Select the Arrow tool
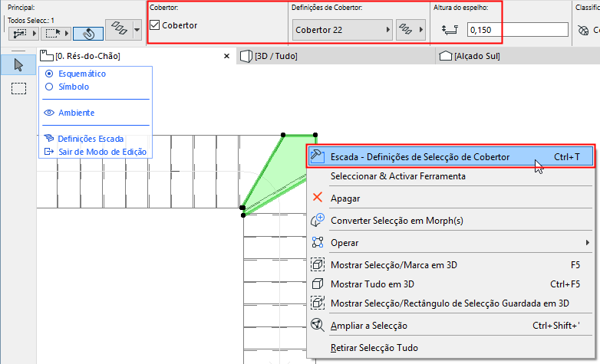The width and height of the screenshot is (600, 364). pyautogui.click(x=18, y=65)
